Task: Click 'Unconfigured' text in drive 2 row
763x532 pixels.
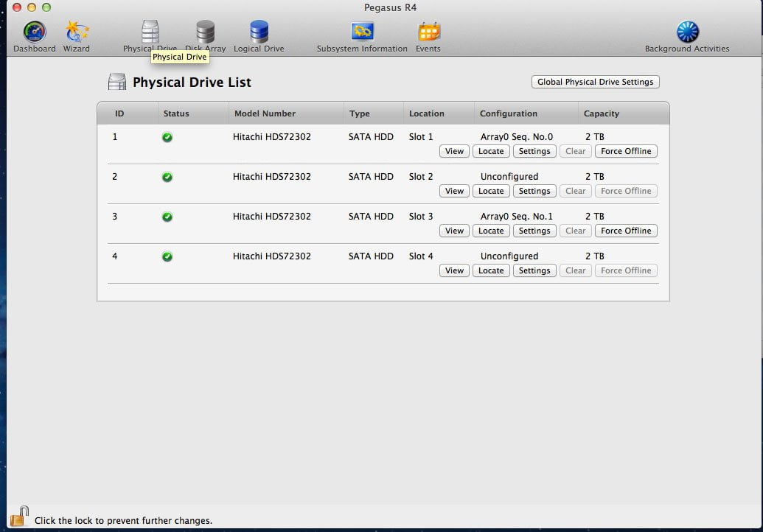Action: 509,177
